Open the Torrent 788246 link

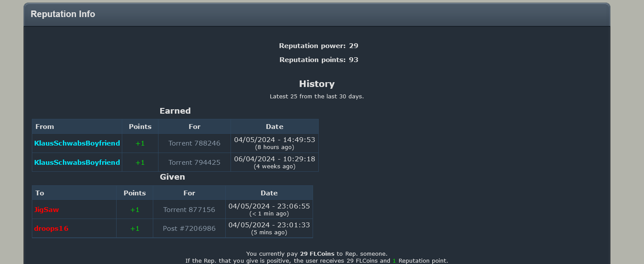coord(194,143)
